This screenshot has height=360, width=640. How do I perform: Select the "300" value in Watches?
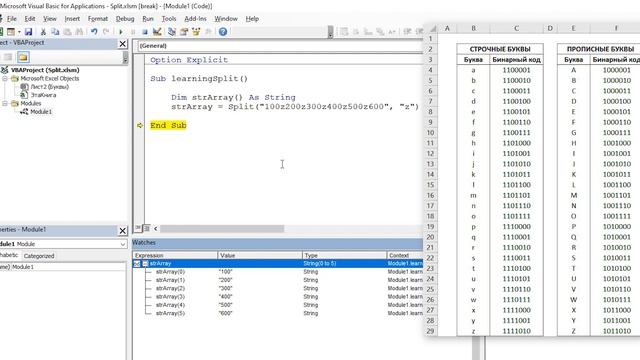[x=225, y=289]
